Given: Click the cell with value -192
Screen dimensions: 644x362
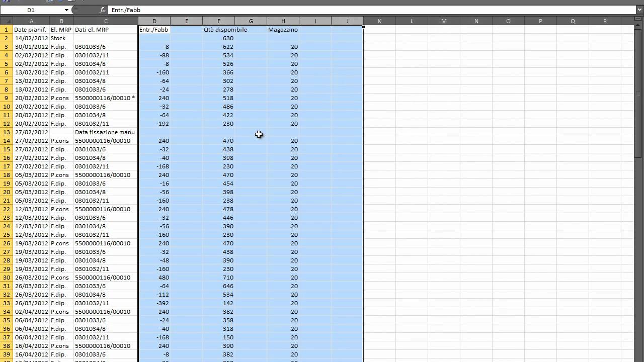Looking at the screenshot, I should point(154,124).
